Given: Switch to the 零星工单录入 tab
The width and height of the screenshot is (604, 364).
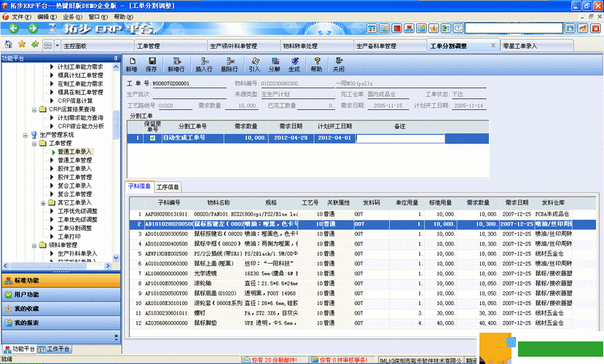Looking at the screenshot, I should pyautogui.click(x=537, y=46).
